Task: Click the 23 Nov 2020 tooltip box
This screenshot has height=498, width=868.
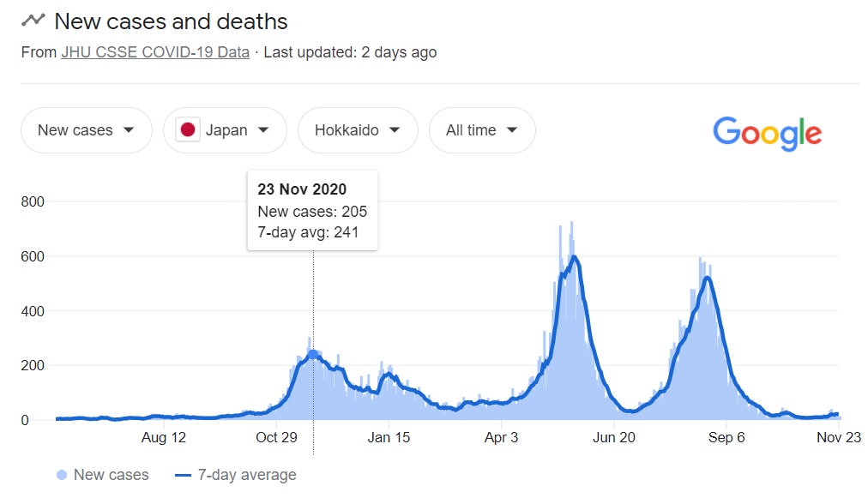Action: (x=312, y=211)
